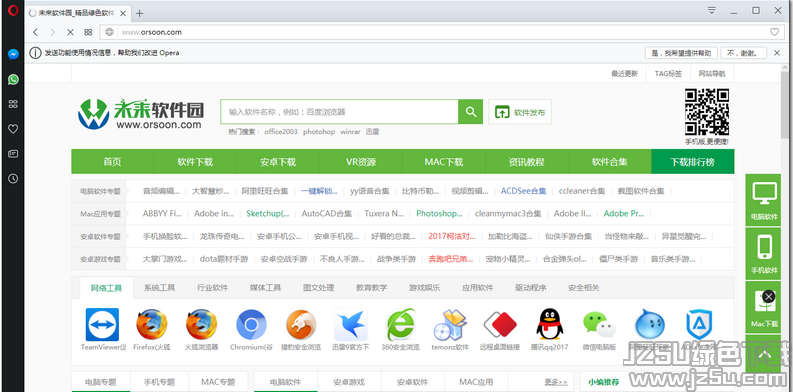Viewport: 793px width, 392px height.
Task: Open bookmarks heart in sidebar
Action: 13,129
